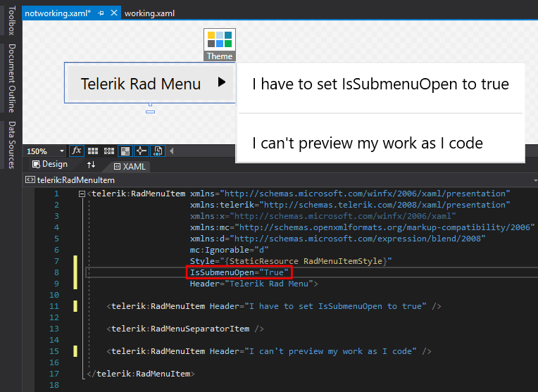The width and height of the screenshot is (538, 392).
Task: Click the line 15 RadMenuItem Header text
Action: [269, 351]
